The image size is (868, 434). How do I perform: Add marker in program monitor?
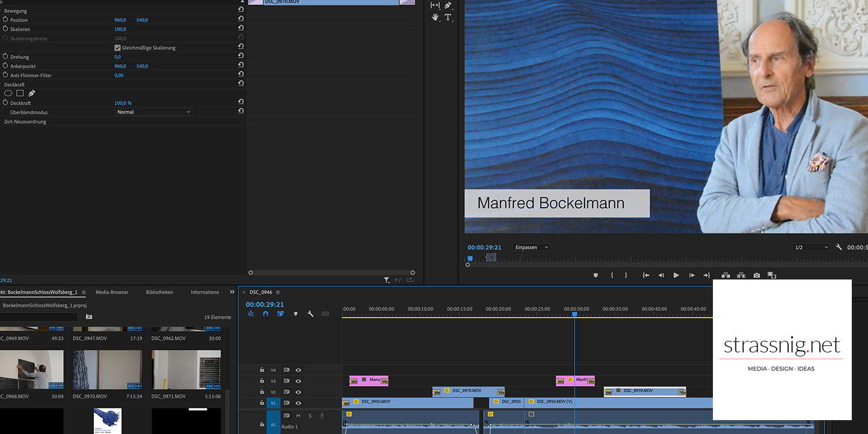click(595, 275)
